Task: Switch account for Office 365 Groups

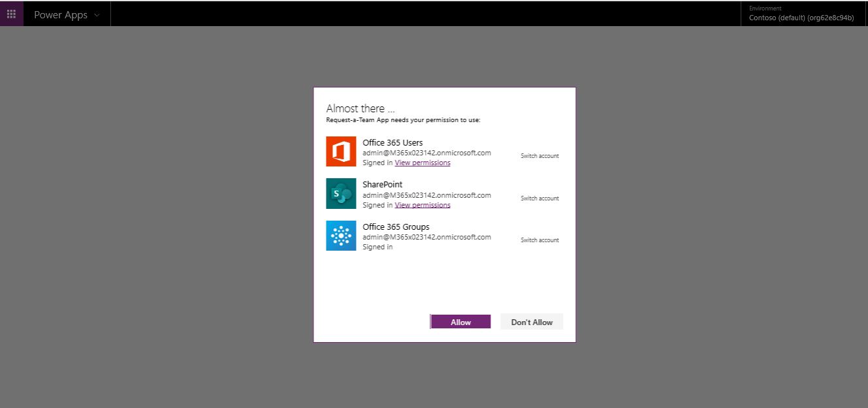Action: pos(539,240)
